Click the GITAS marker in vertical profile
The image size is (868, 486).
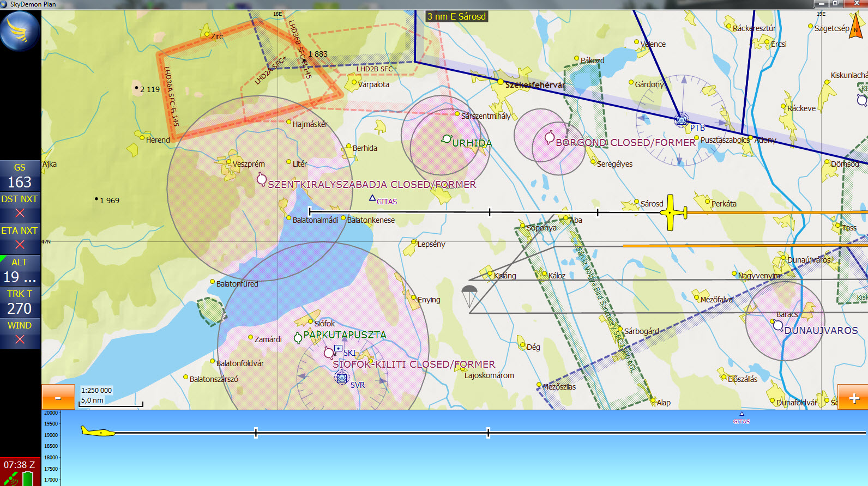(742, 418)
